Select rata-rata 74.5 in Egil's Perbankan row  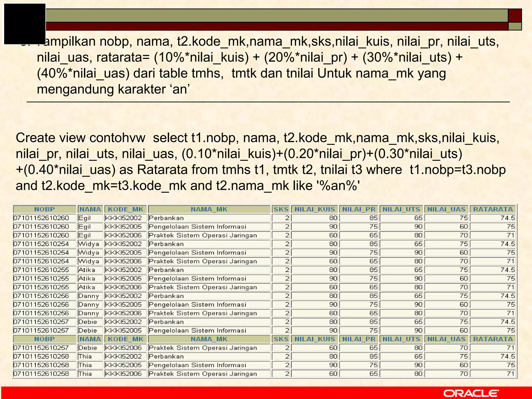[508, 218]
